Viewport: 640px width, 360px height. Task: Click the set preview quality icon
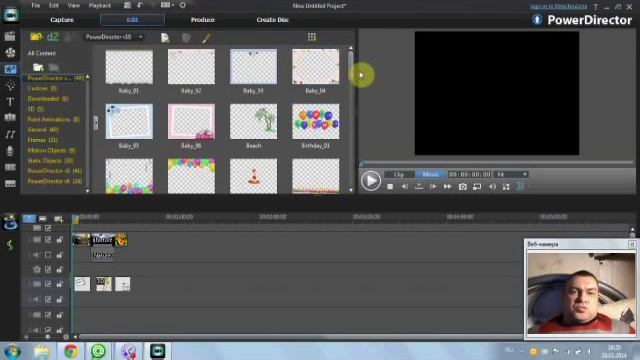pyautogui.click(x=477, y=187)
